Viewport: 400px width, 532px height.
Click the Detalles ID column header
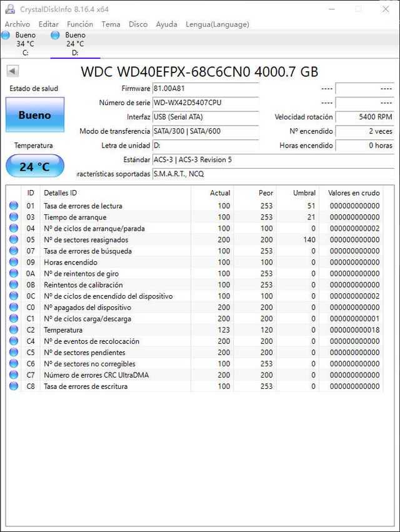116,193
